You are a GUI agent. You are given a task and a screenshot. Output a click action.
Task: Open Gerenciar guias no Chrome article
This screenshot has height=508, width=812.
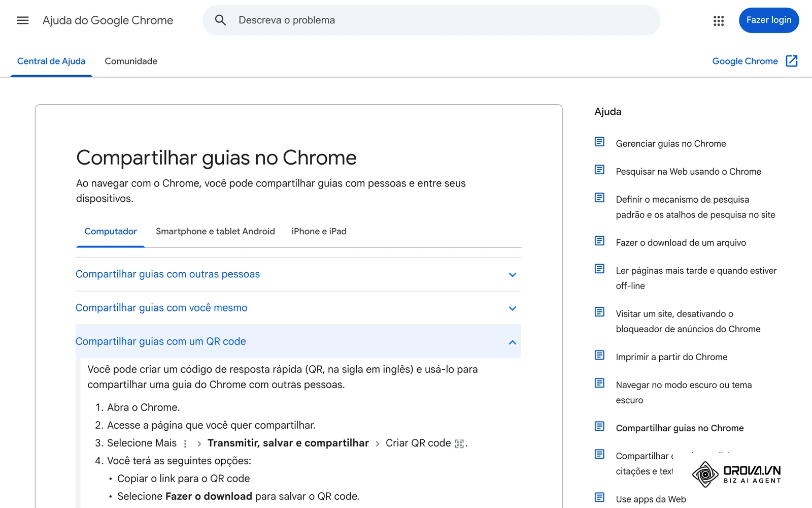tap(671, 144)
